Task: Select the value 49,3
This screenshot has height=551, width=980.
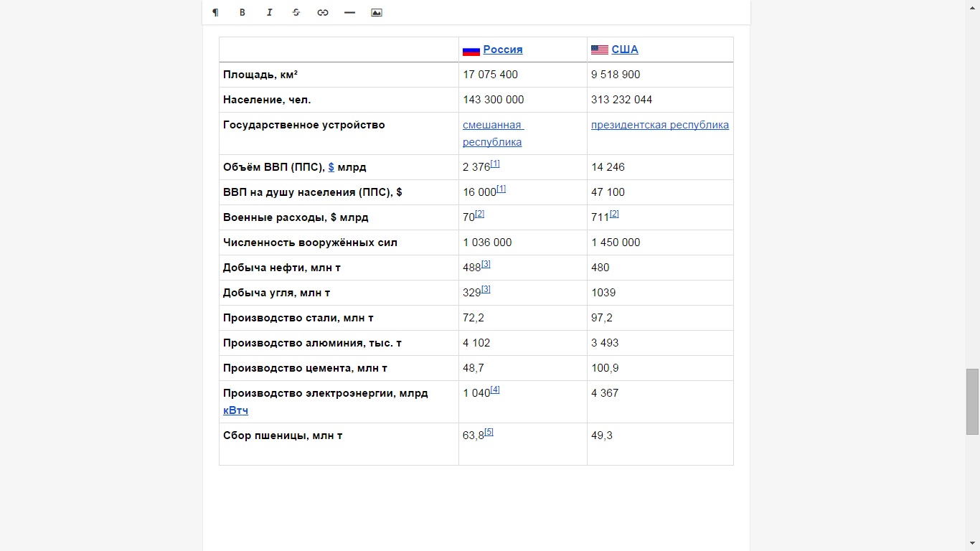Action: [602, 435]
